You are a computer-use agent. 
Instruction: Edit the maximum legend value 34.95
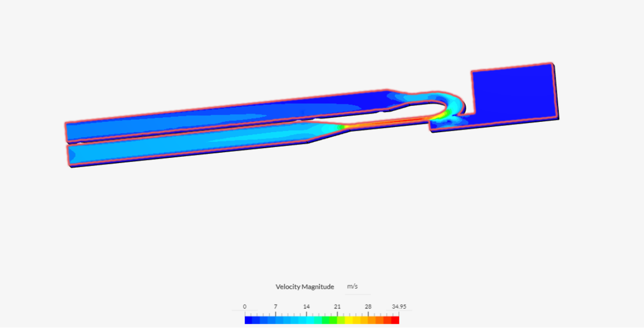point(399,306)
